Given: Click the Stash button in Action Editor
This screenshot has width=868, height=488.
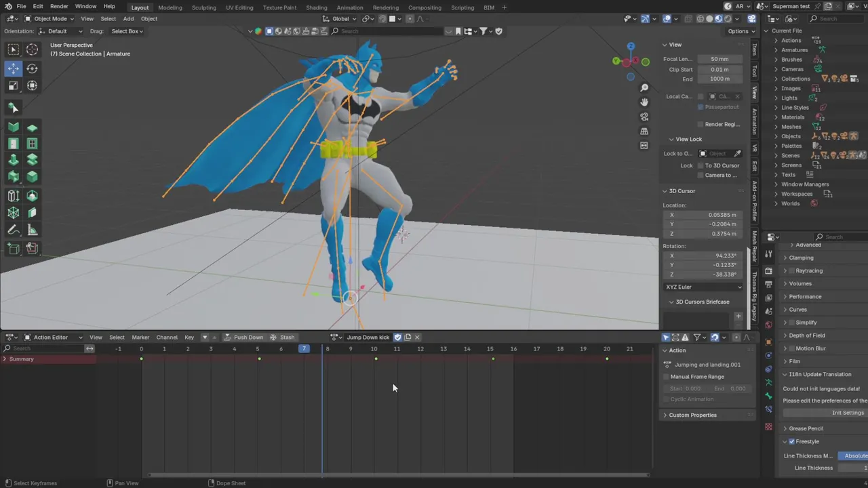Looking at the screenshot, I should [282, 337].
